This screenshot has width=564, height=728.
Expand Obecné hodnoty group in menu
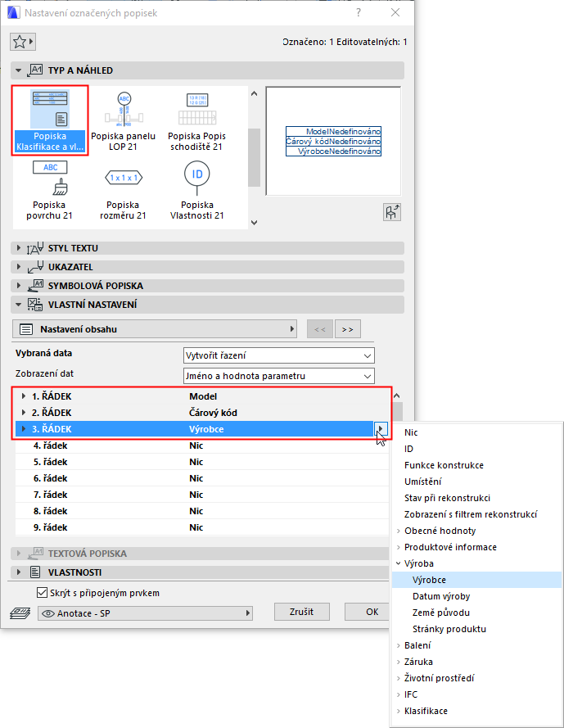(x=399, y=531)
